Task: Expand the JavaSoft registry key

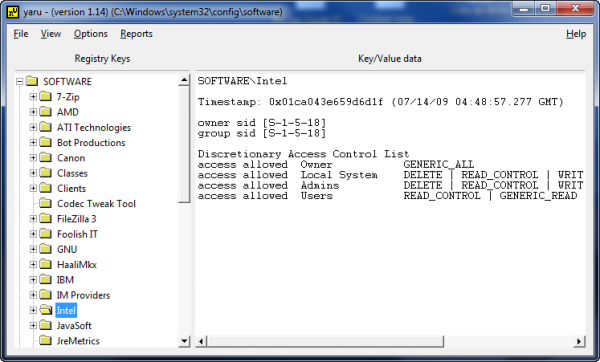Action: tap(33, 326)
